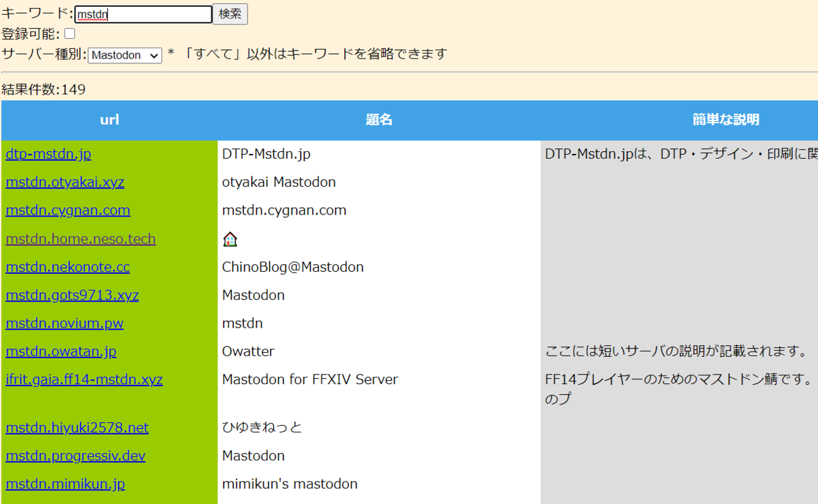This screenshot has height=504, width=818.
Task: Click the 題名 column header
Action: (379, 120)
